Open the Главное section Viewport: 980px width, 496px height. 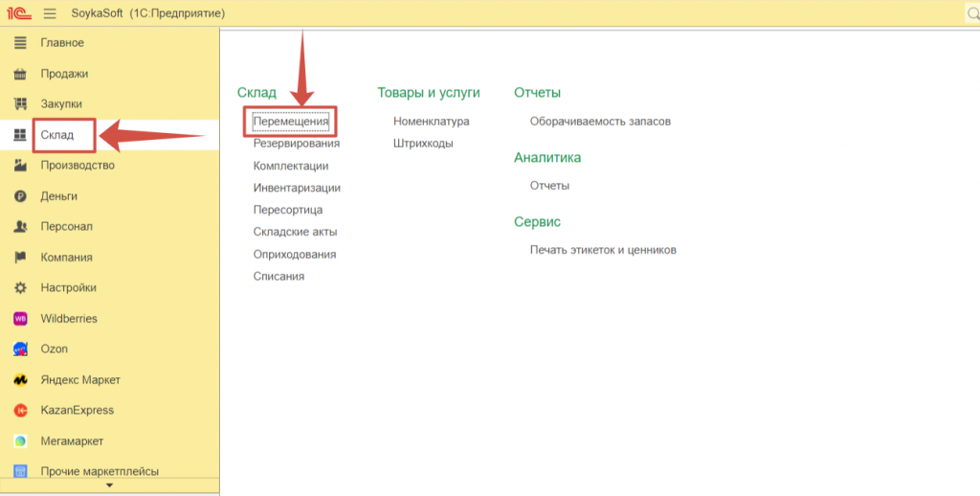(62, 43)
